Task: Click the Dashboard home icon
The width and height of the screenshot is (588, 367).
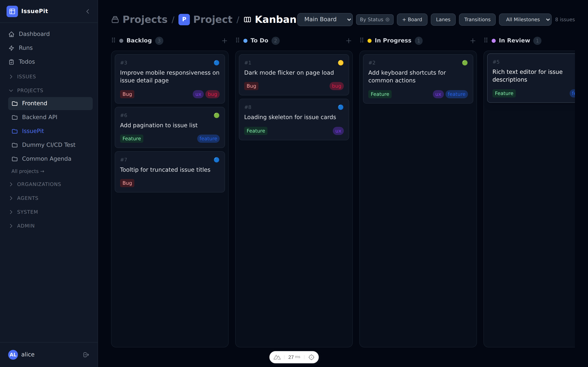Action: [x=12, y=34]
